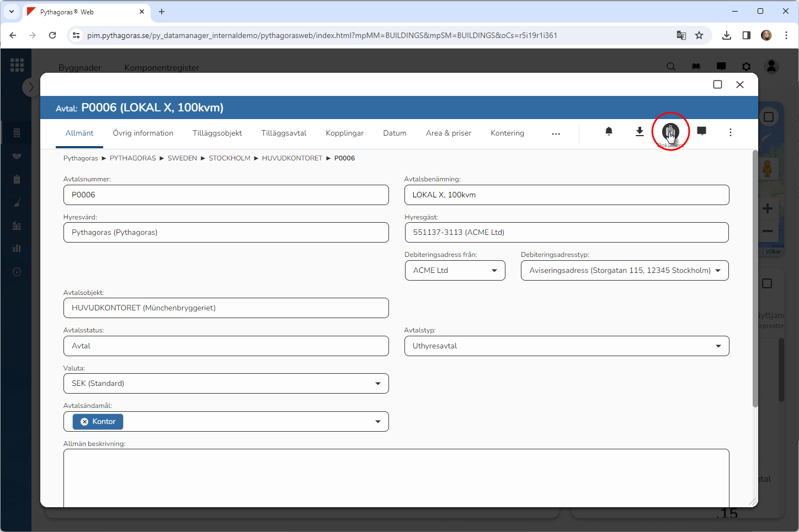Remove the Kontor tag chip

[x=84, y=422]
